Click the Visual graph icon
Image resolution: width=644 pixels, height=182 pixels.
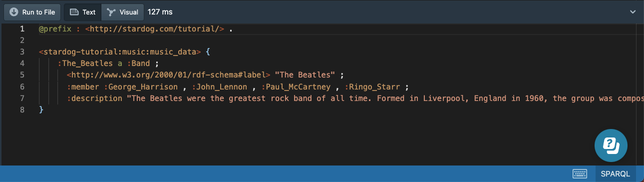[x=111, y=12]
